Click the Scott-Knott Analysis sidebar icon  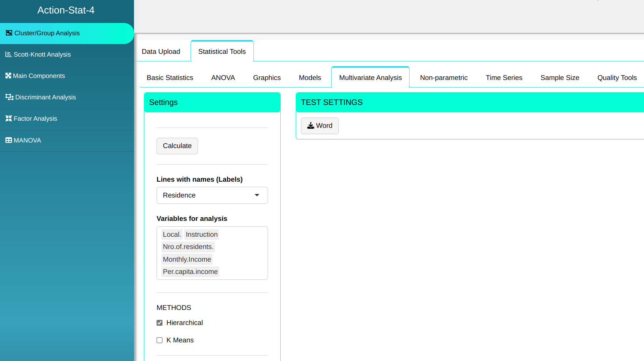[x=8, y=55]
